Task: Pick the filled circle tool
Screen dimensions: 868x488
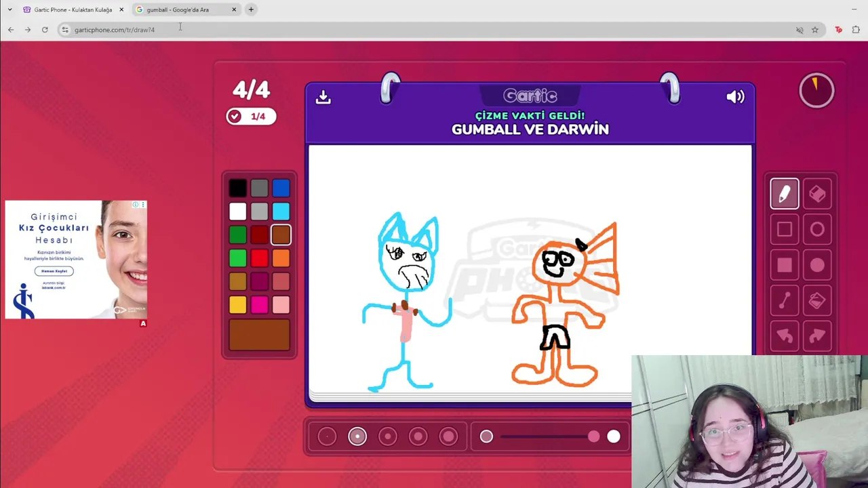Action: pyautogui.click(x=817, y=265)
